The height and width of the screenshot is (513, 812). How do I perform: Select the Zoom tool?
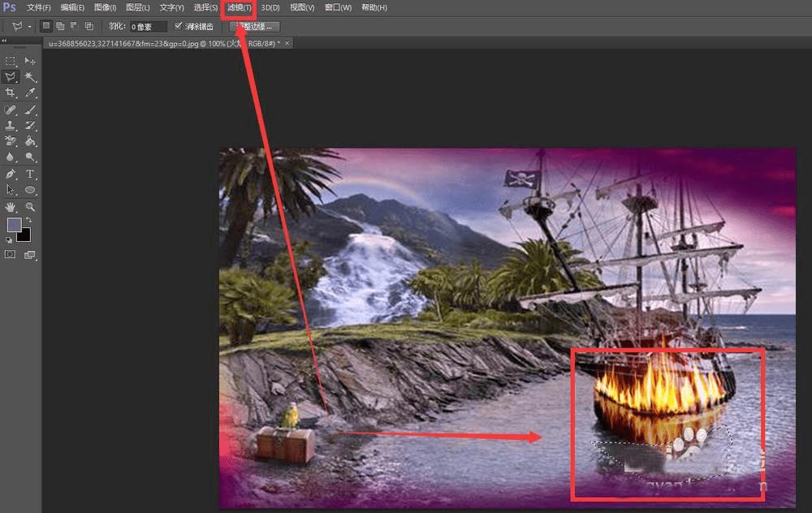click(30, 207)
